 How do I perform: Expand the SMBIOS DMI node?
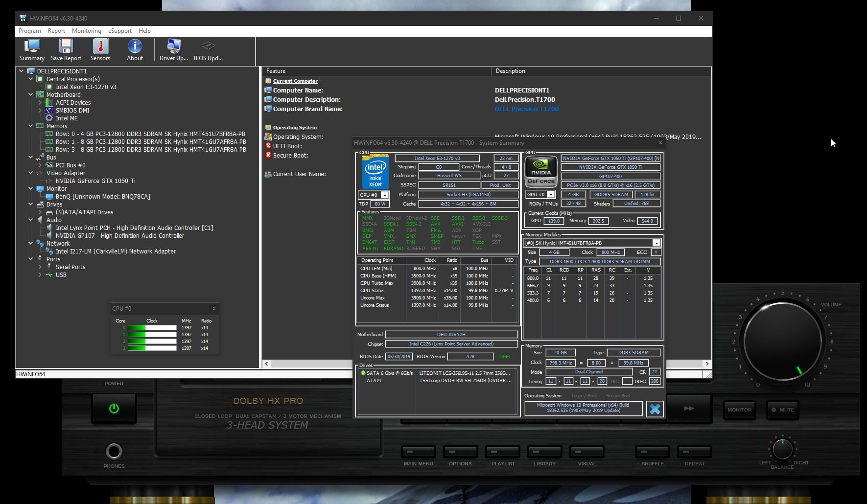[x=40, y=110]
